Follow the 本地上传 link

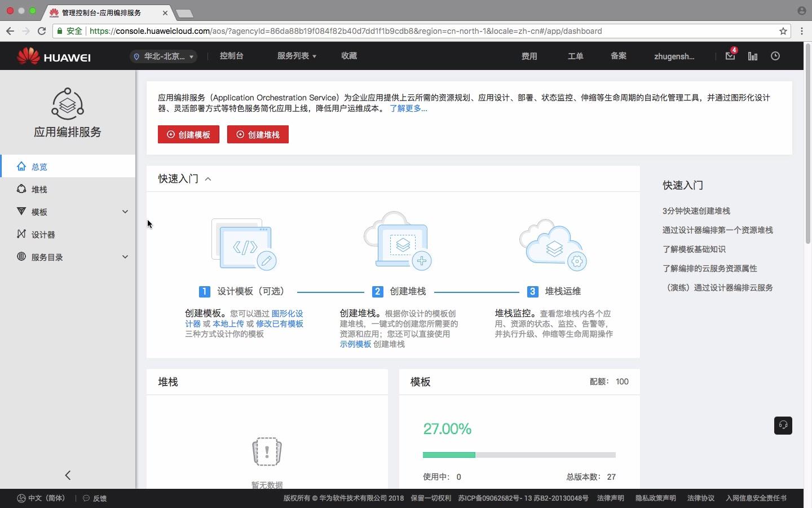point(228,323)
